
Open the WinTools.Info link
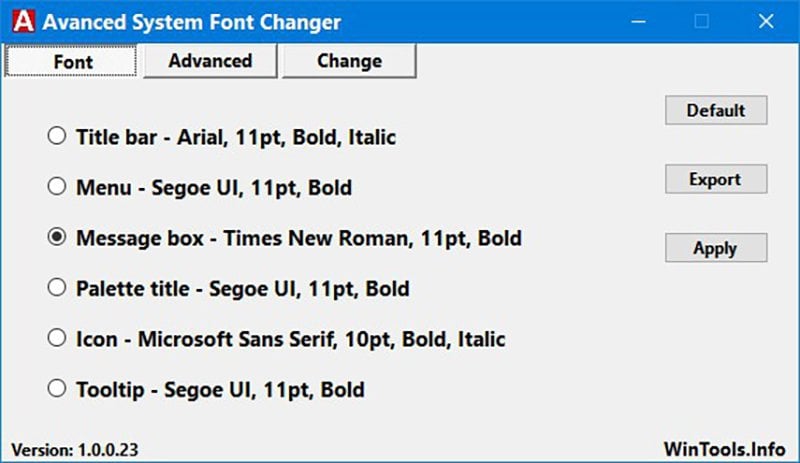(724, 449)
